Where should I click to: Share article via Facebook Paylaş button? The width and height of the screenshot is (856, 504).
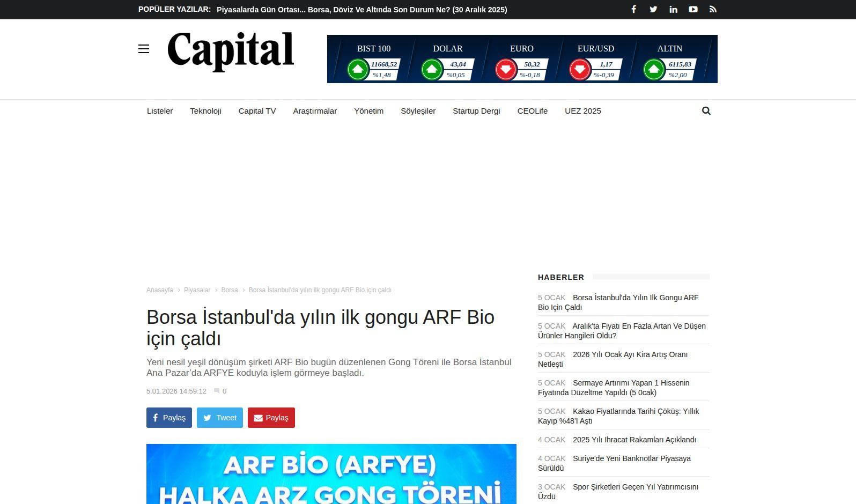click(x=169, y=418)
